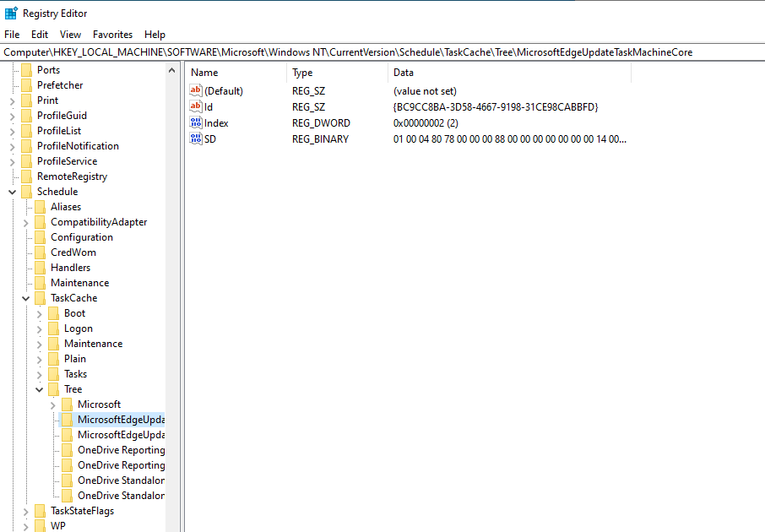
Task: Open the Favorites menu
Action: point(112,35)
